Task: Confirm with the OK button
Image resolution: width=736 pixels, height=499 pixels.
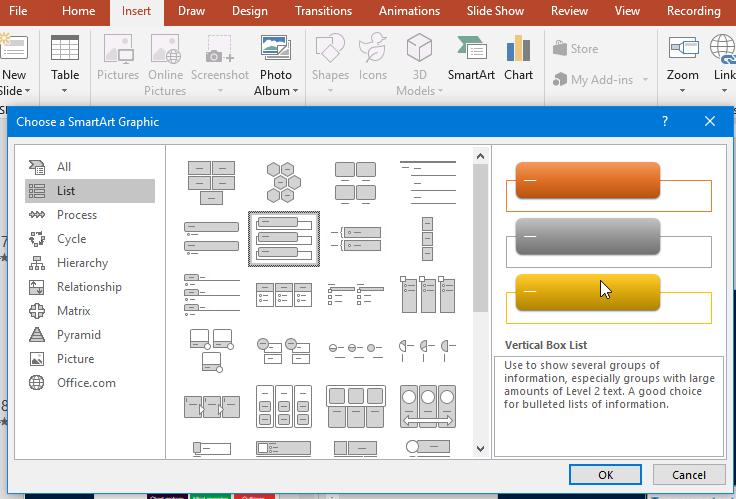Action: coord(605,475)
